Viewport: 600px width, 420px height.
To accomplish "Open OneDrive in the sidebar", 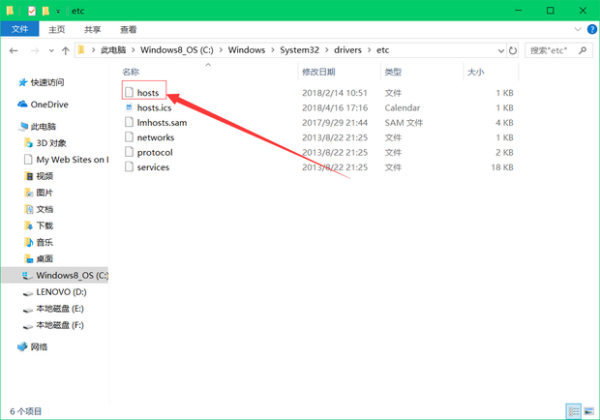I will (49, 104).
